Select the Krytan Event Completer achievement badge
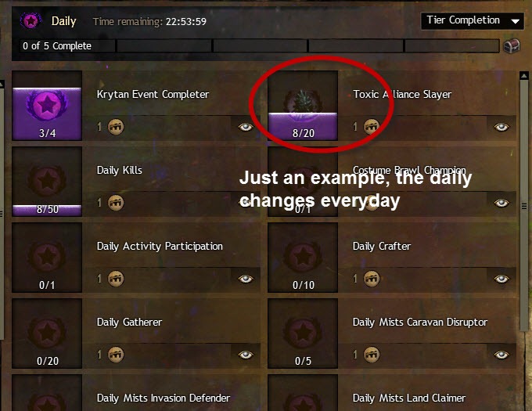532x411 pixels. 47,106
